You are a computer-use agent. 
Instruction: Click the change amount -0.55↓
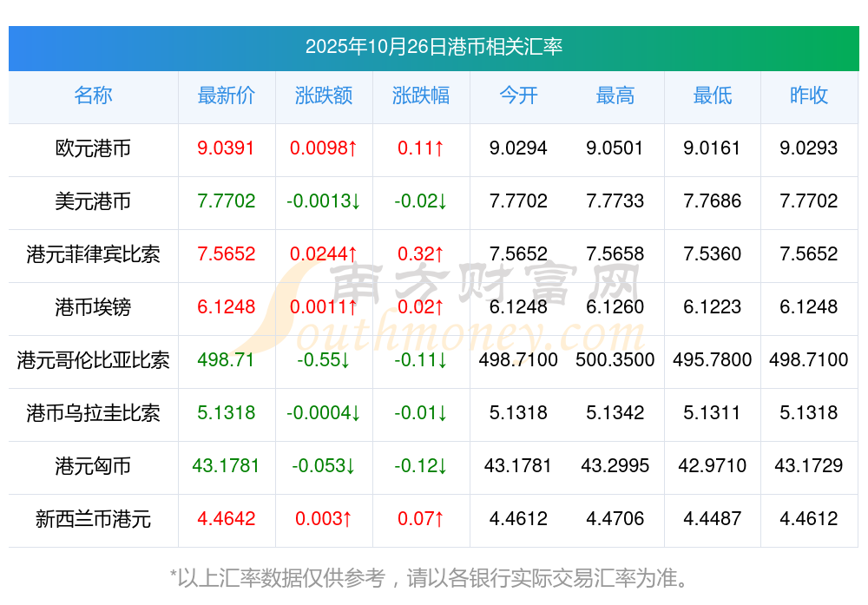(x=324, y=360)
